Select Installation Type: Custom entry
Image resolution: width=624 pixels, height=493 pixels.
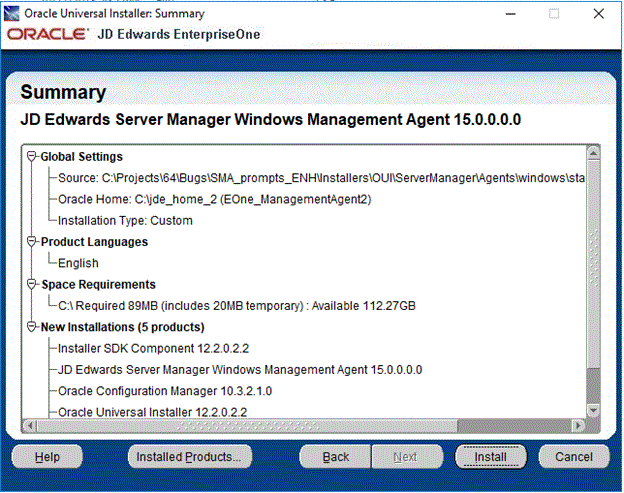pos(125,220)
